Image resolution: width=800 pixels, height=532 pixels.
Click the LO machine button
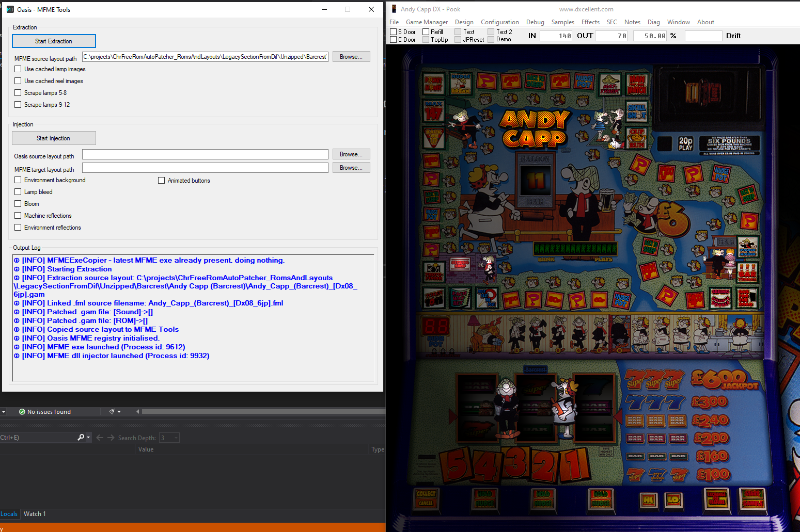[x=673, y=499]
